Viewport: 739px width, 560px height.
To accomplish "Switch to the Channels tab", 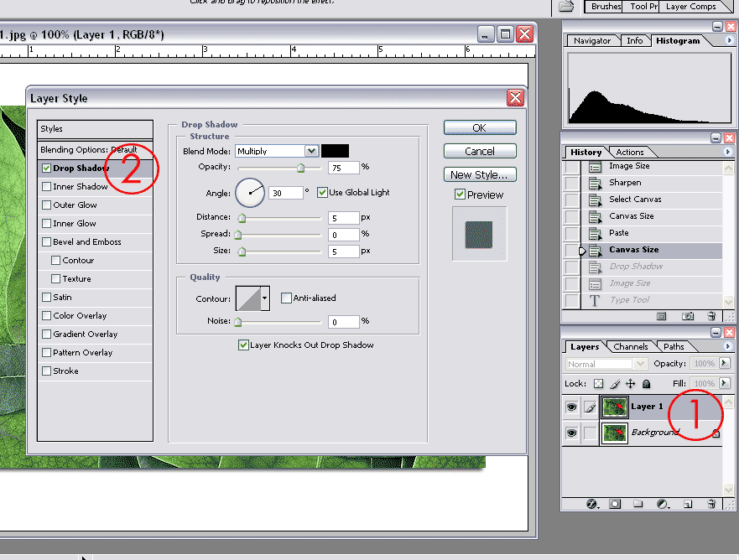I will coord(630,346).
